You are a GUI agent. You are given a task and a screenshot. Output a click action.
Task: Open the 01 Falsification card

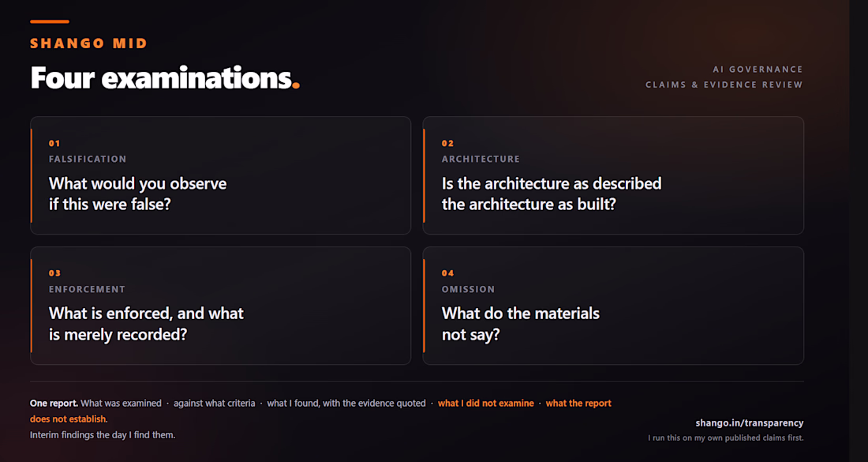click(x=220, y=175)
